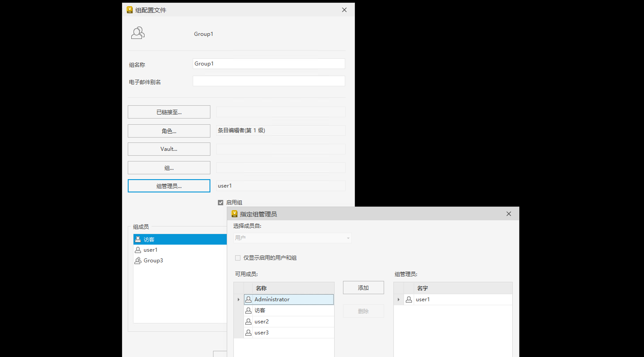Click the Vault logo in 组配置文件 title bar
Viewport: 644px width, 357px height.
click(x=130, y=10)
